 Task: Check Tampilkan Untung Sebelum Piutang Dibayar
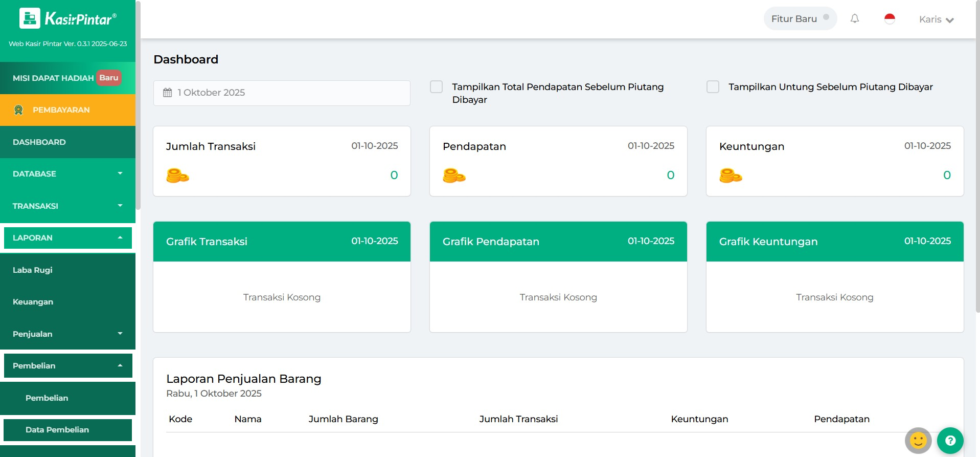pos(713,87)
